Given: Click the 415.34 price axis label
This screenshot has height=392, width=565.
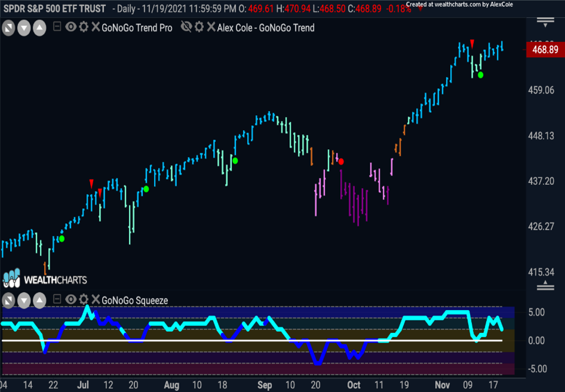Looking at the screenshot, I should 541,271.
